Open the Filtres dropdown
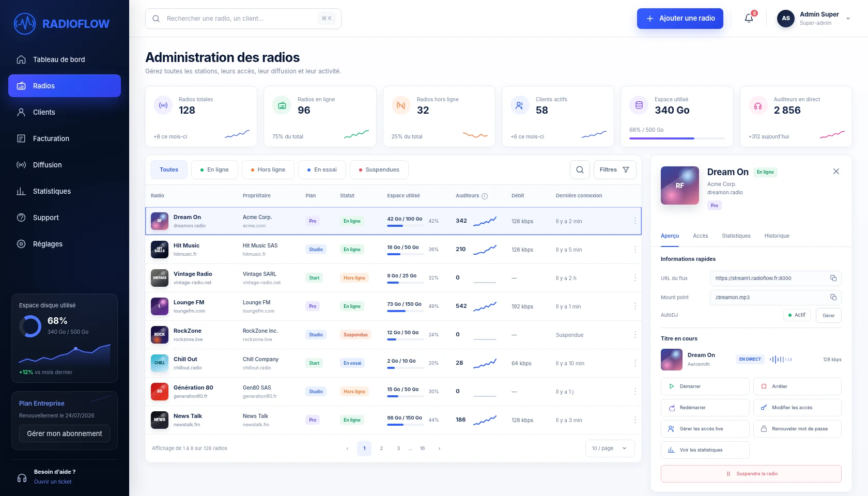Viewport: 868px width, 496px height. (614, 169)
